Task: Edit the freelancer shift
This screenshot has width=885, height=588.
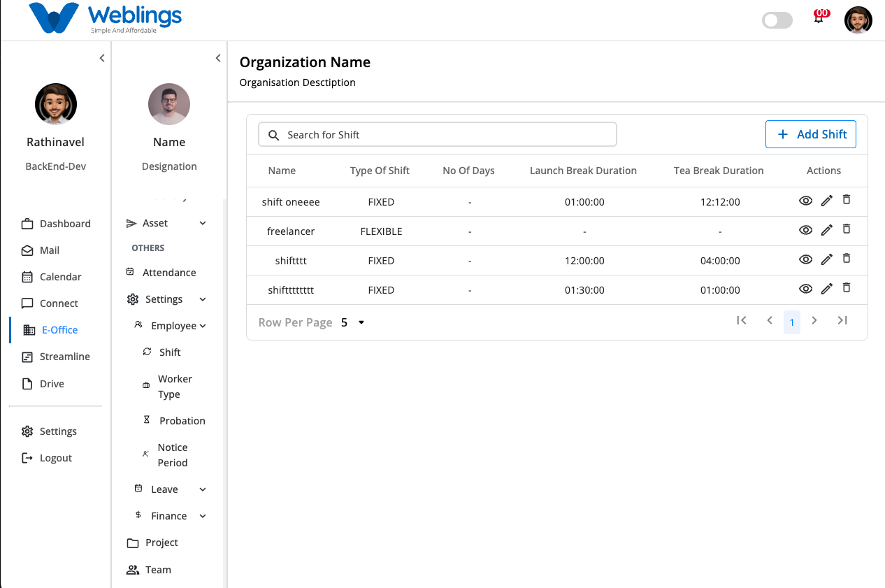Action: (x=826, y=230)
